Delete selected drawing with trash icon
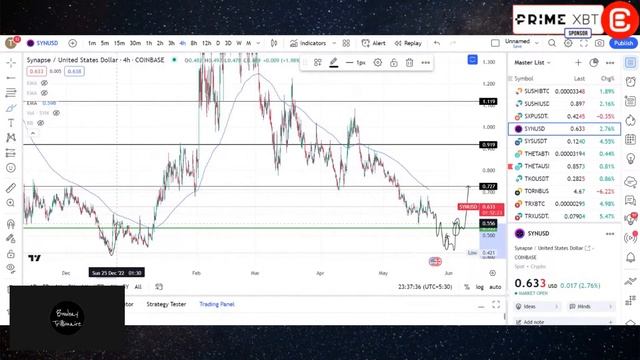Viewport: 640px width, 360px height. click(x=409, y=62)
